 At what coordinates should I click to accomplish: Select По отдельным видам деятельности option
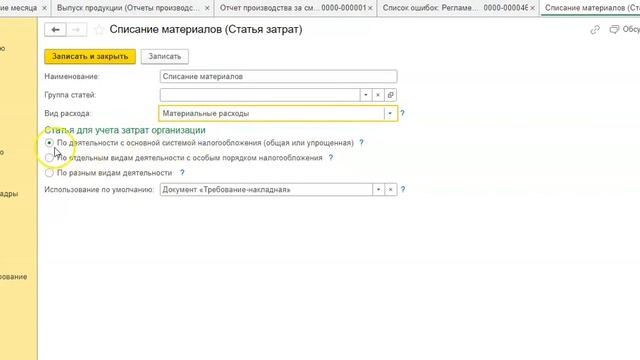[x=49, y=158]
